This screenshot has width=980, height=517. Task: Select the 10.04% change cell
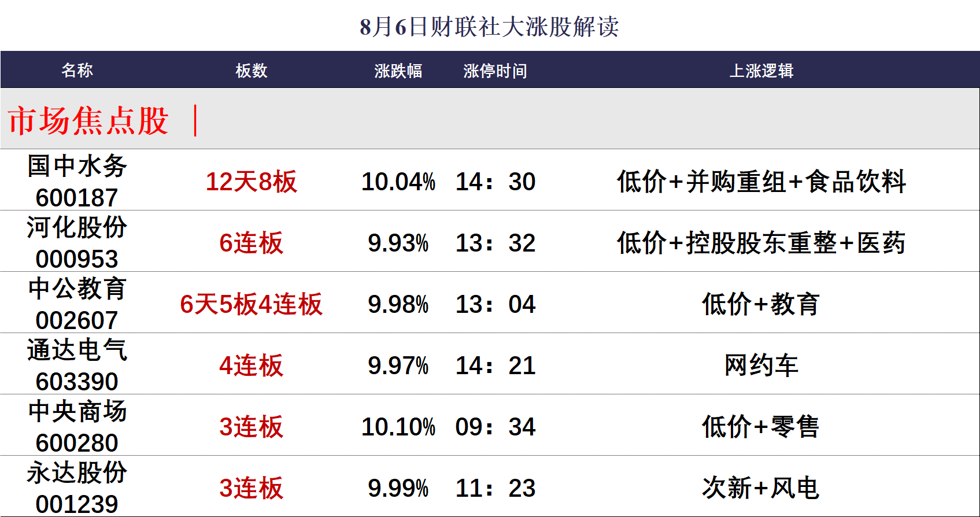click(x=398, y=182)
